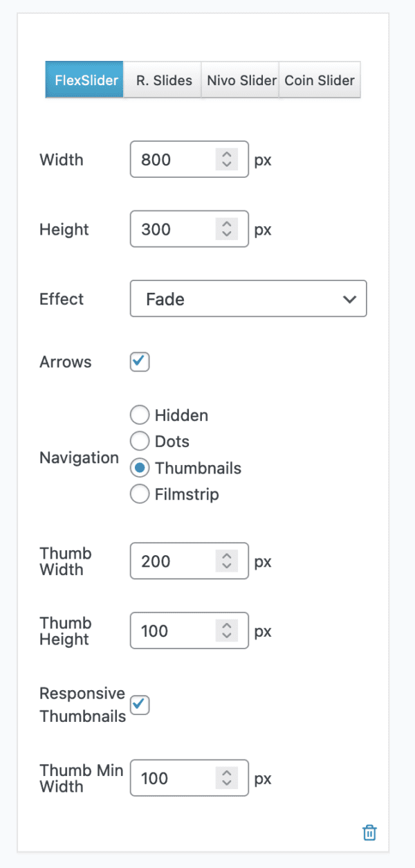Switch to the Coin Slider tab
The width and height of the screenshot is (415, 868).
tap(320, 80)
